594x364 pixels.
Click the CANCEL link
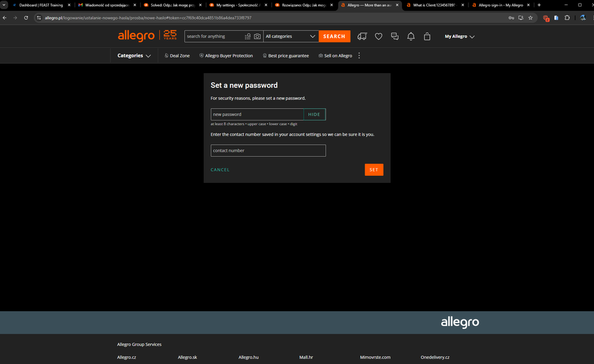point(220,170)
